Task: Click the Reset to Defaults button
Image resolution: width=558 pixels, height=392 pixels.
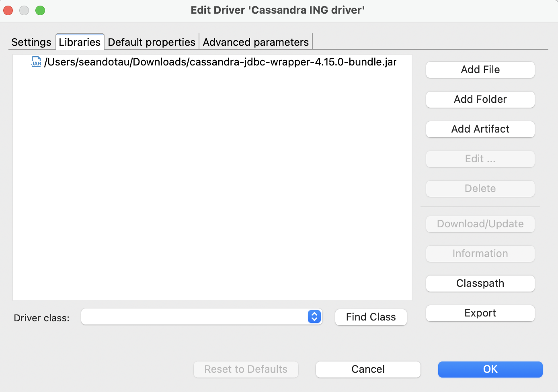Action: 246,370
